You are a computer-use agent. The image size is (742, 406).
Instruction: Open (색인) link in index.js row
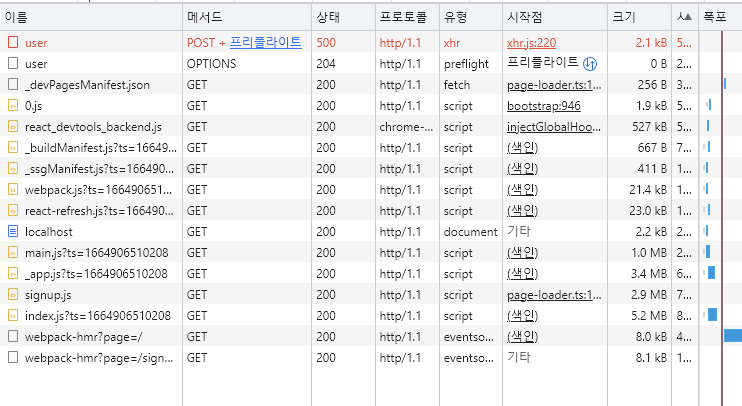pos(522,315)
